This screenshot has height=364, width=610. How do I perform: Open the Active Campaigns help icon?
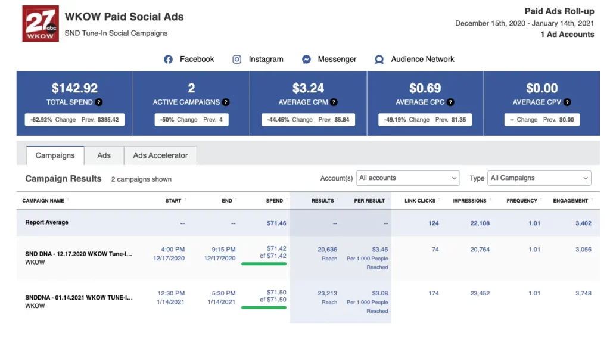click(x=226, y=102)
